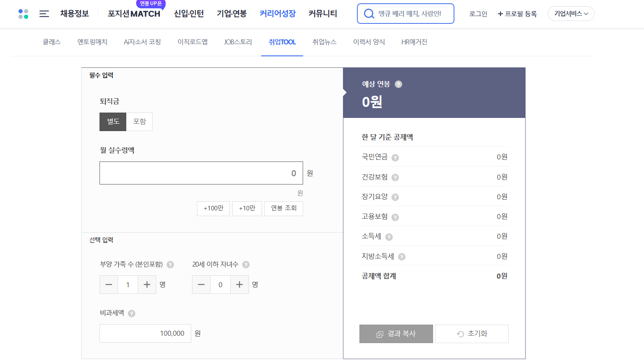Viewport: 644px width, 362px height.
Task: Switch retirement pay to 포함
Action: 139,122
